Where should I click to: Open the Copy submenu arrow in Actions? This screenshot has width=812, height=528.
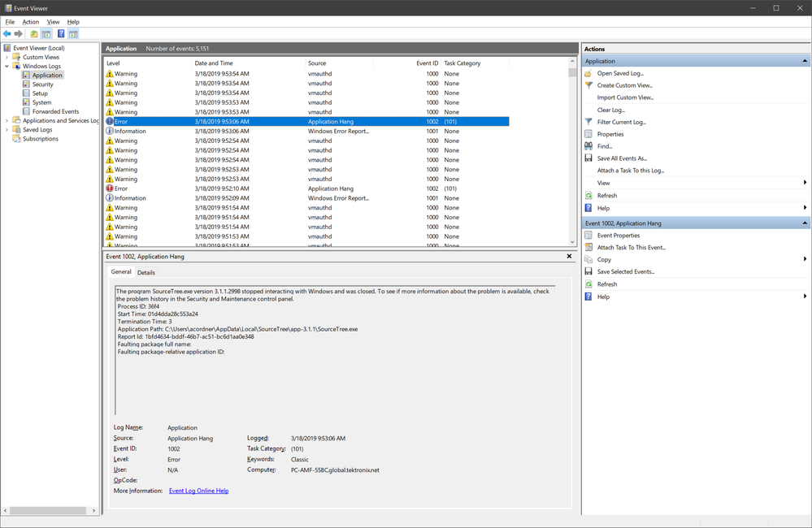805,259
